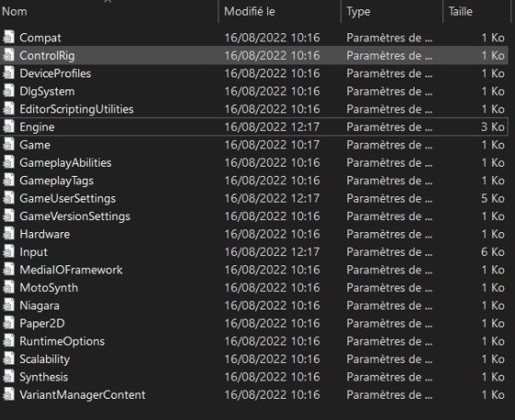Click the icon beside GameUserSettings

click(x=9, y=198)
